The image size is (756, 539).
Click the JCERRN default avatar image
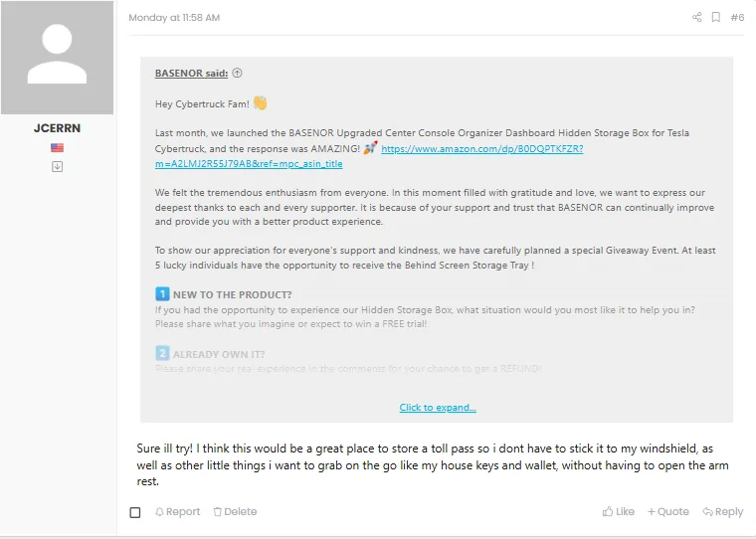point(57,58)
